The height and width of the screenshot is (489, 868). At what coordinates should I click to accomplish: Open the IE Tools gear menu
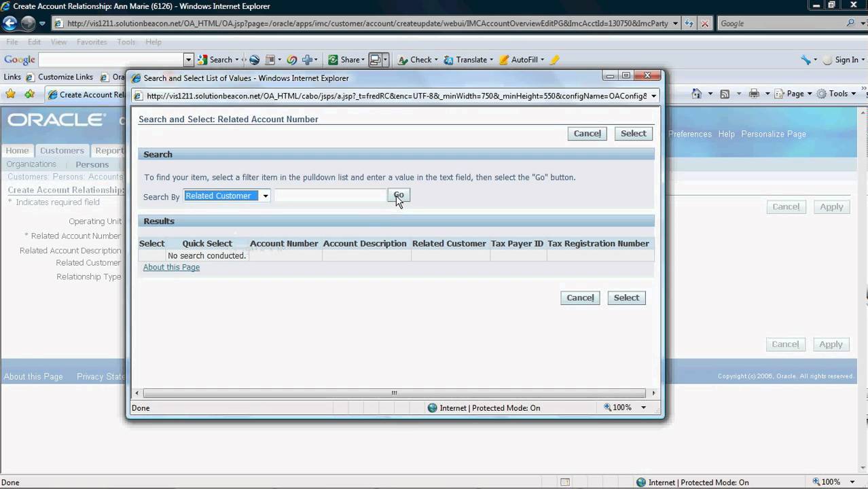pos(837,94)
